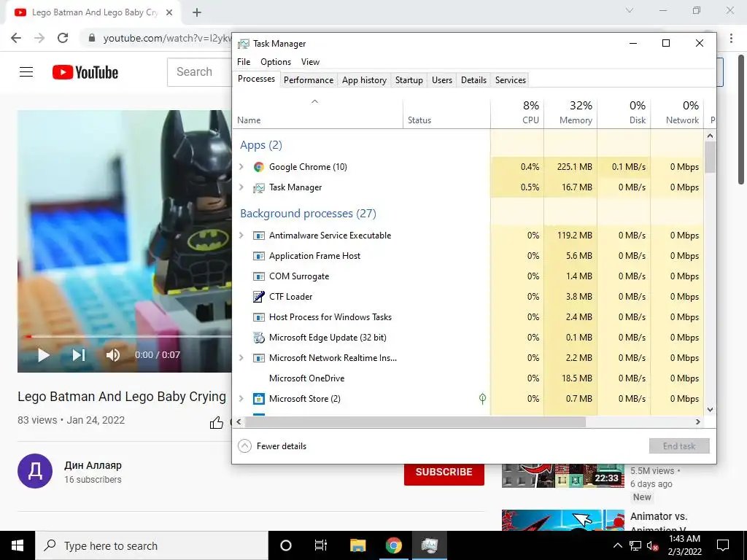Switch to the Startup tab
The height and width of the screenshot is (560, 747).
(x=409, y=80)
